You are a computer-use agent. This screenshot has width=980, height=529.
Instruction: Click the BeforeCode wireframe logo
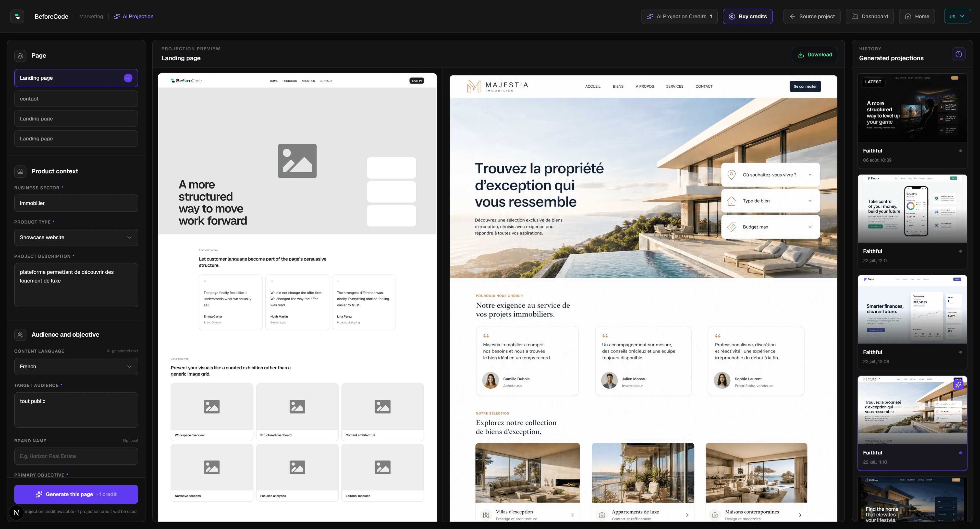pyautogui.click(x=186, y=81)
